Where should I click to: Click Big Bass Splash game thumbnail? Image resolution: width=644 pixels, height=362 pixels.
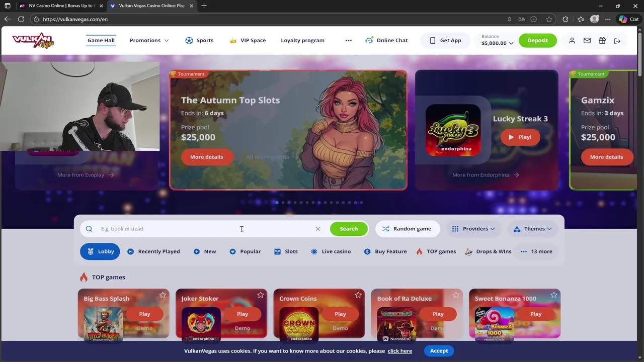click(103, 324)
